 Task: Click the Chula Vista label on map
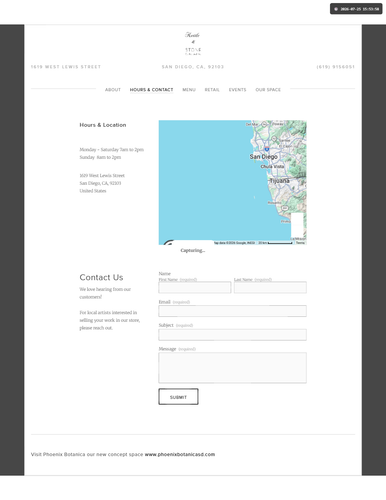(x=272, y=166)
